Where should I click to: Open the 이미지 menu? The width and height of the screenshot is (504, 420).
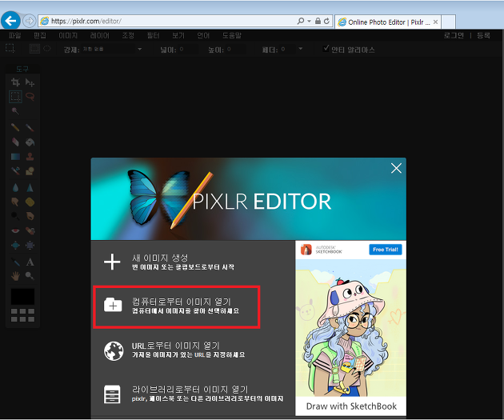(x=68, y=35)
